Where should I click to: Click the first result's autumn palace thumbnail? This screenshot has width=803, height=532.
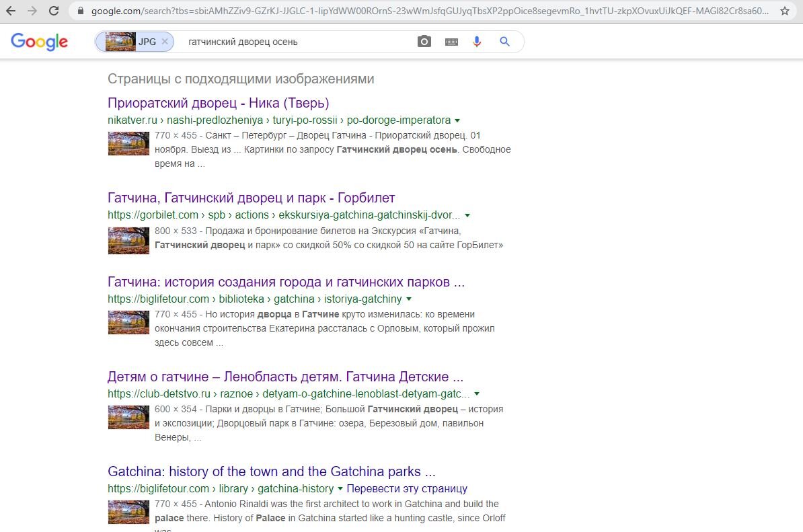128,143
